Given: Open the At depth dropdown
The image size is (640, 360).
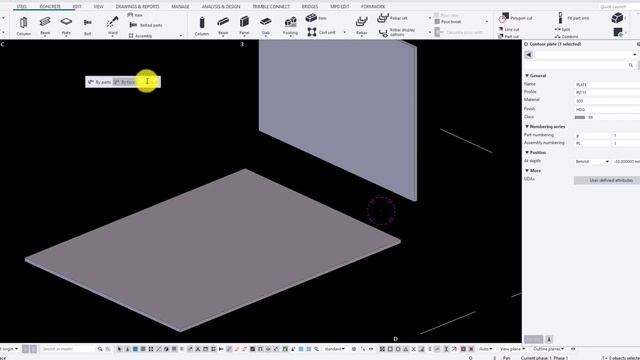Looking at the screenshot, I should point(592,162).
